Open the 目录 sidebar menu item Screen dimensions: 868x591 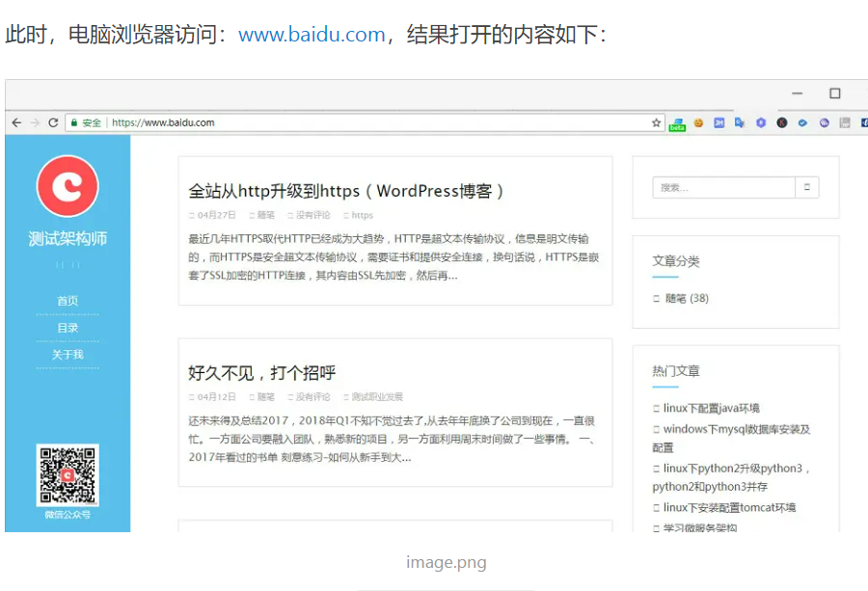click(x=68, y=328)
